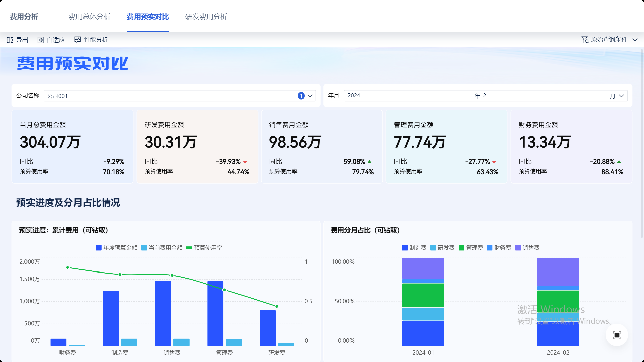Click green up arrow on 销售费用 card
Viewport: 644px width, 362px height.
click(370, 162)
